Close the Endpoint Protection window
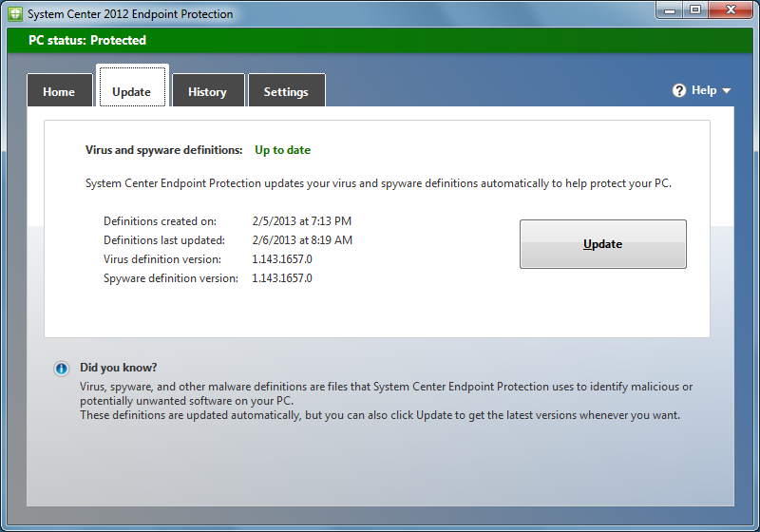The height and width of the screenshot is (532, 760). point(731,9)
